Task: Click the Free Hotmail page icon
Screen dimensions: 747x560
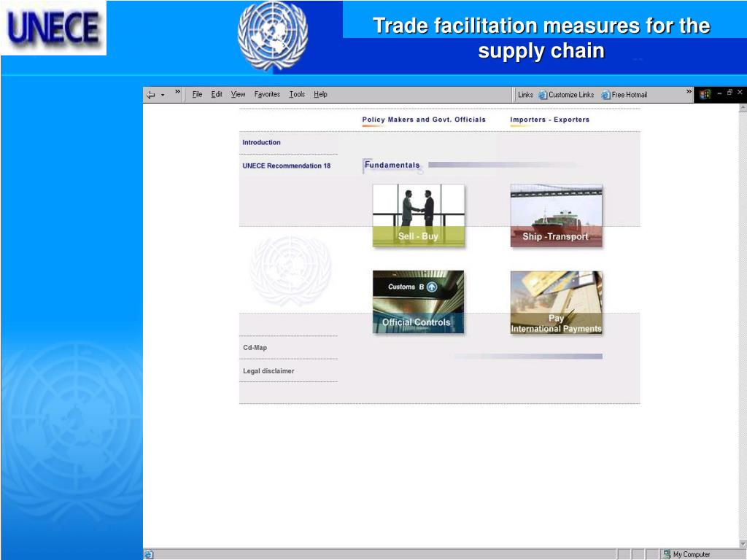Action: [x=605, y=95]
